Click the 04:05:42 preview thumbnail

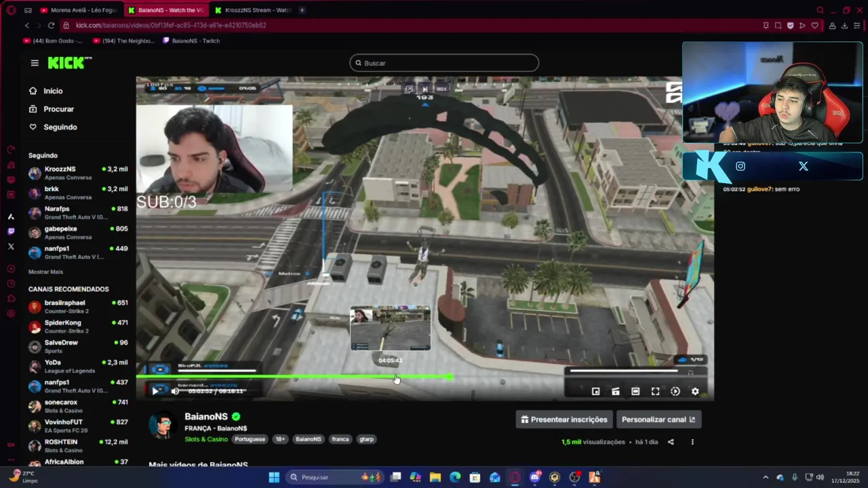pos(390,328)
